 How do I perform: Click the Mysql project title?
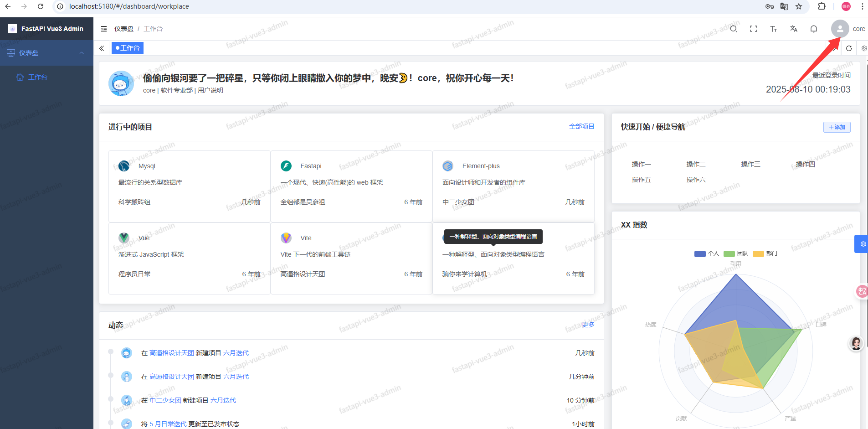pos(147,166)
